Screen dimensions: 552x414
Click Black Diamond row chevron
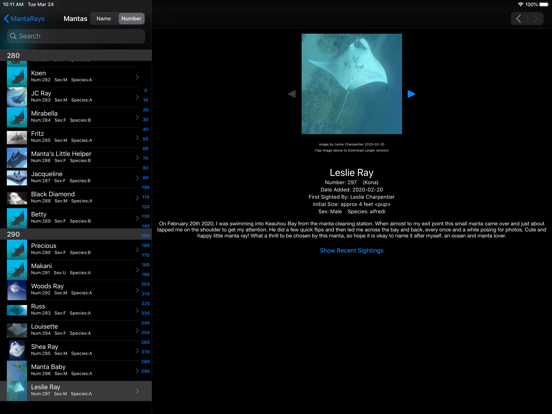(x=137, y=198)
